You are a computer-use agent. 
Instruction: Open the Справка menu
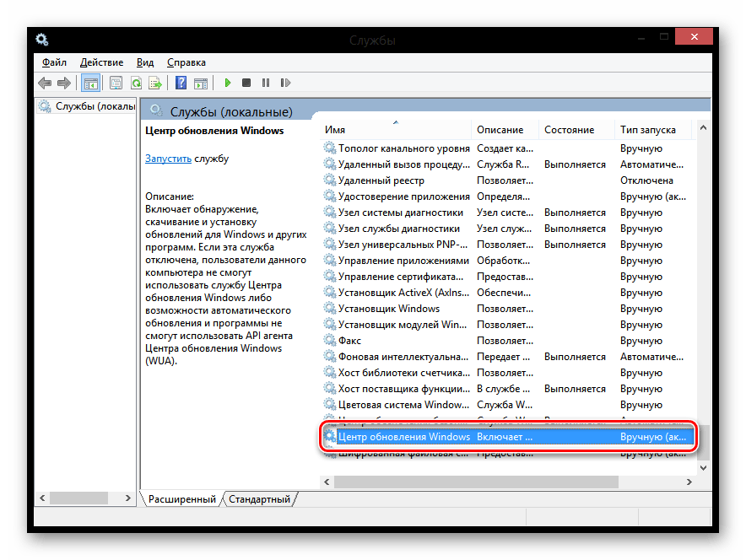tap(186, 62)
